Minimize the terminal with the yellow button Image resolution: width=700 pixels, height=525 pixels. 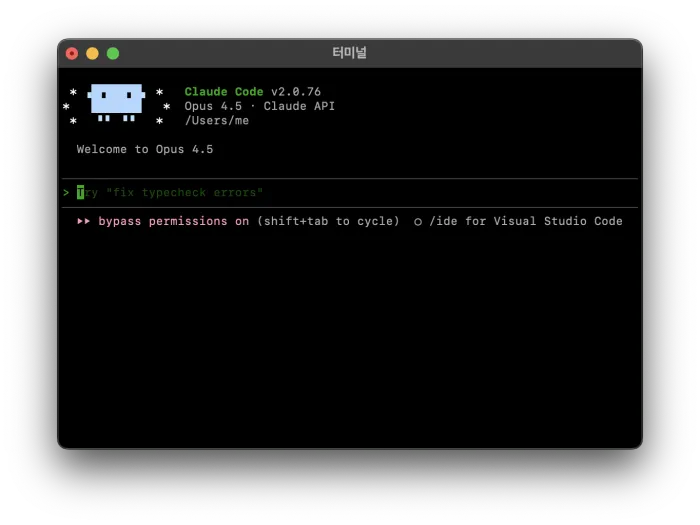(x=92, y=53)
